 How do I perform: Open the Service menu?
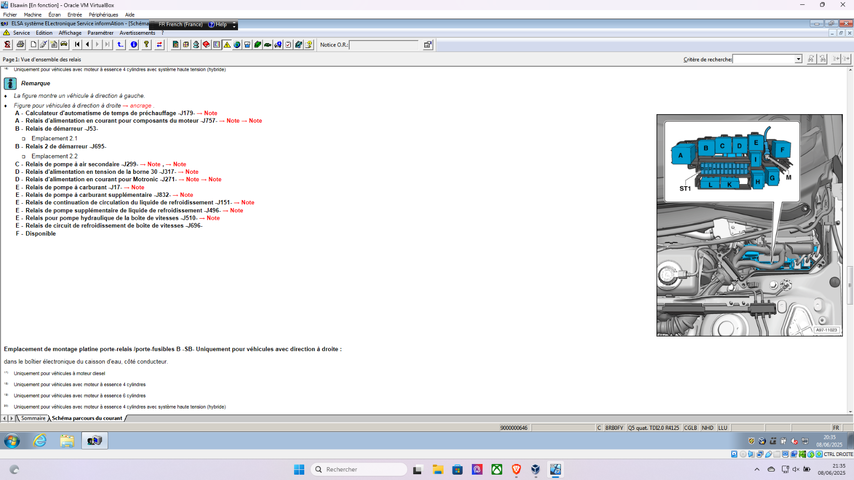(21, 33)
